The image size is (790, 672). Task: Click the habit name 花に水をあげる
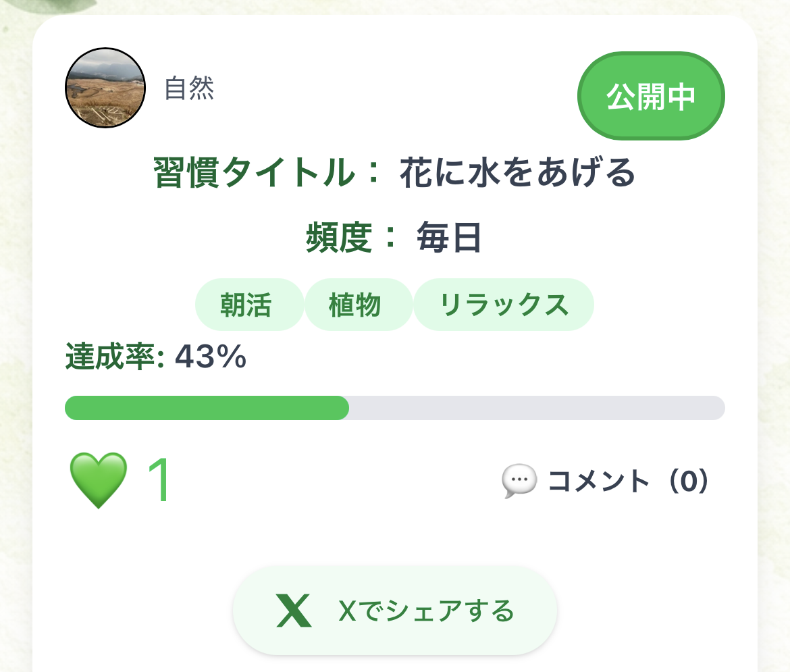518,174
